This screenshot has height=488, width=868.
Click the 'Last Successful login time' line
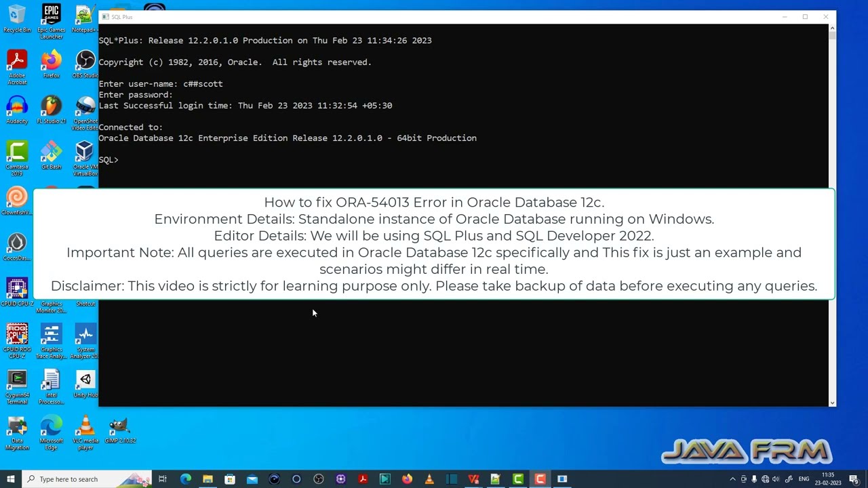pos(245,106)
